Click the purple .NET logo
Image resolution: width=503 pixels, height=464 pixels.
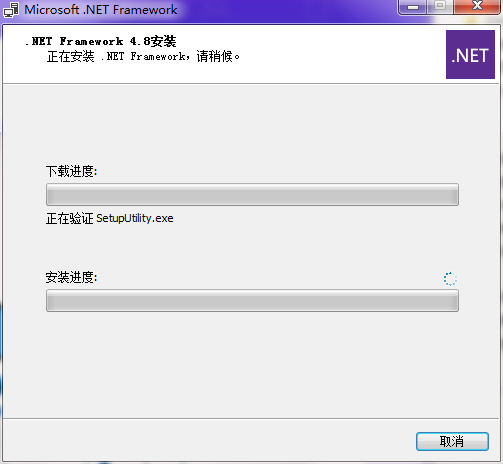click(x=470, y=54)
